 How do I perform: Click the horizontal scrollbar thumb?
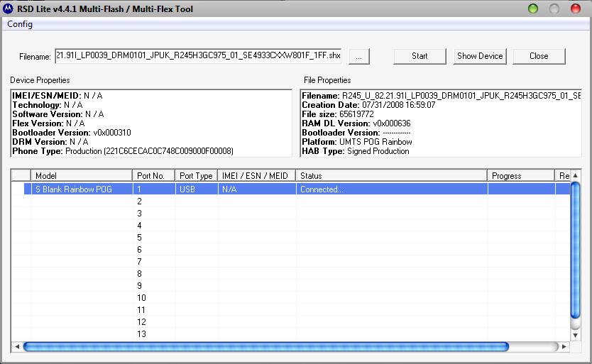click(x=266, y=346)
